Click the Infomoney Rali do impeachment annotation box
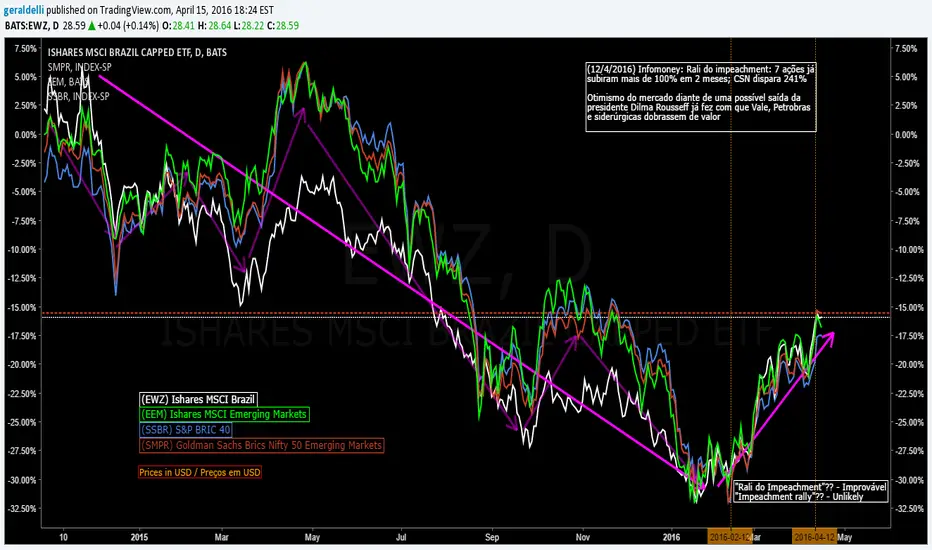 [701, 97]
